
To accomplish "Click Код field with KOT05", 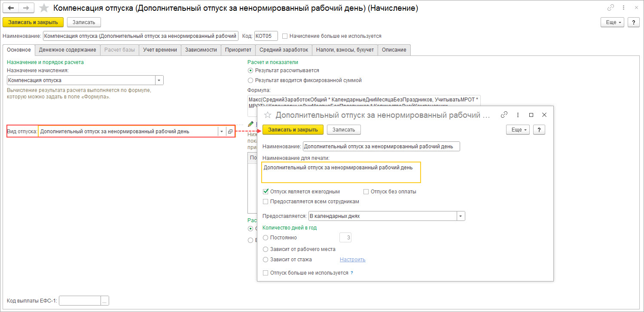I will click(x=266, y=36).
